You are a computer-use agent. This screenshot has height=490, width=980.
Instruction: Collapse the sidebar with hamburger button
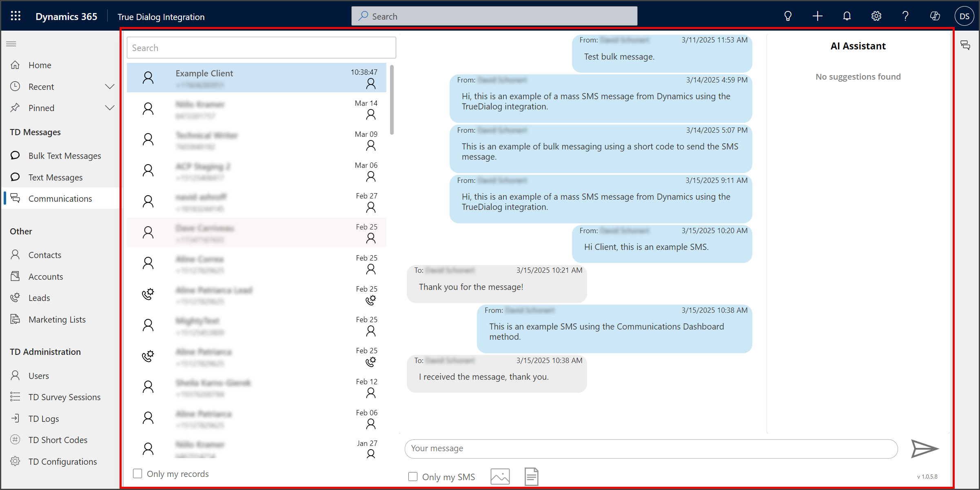click(11, 44)
